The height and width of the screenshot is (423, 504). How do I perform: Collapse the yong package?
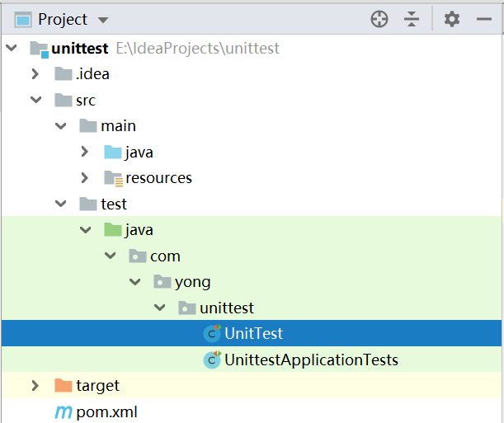click(x=134, y=282)
